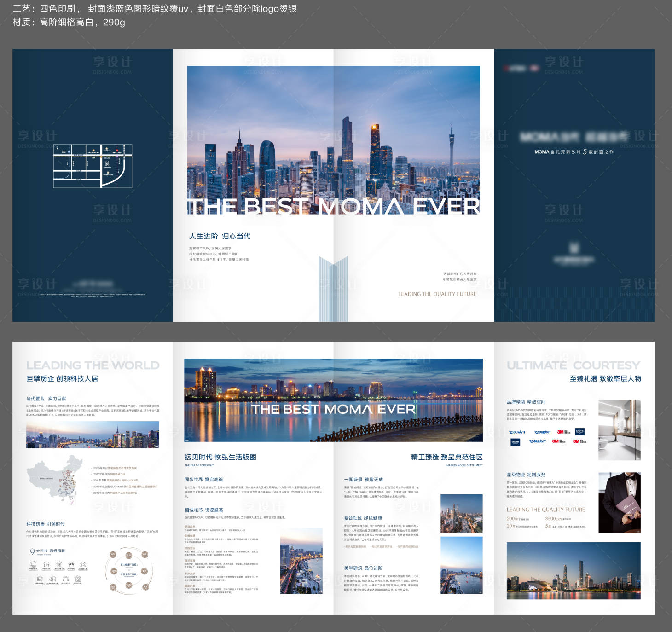Click '社区生态「四衡」' in the circular diagram

[129, 574]
